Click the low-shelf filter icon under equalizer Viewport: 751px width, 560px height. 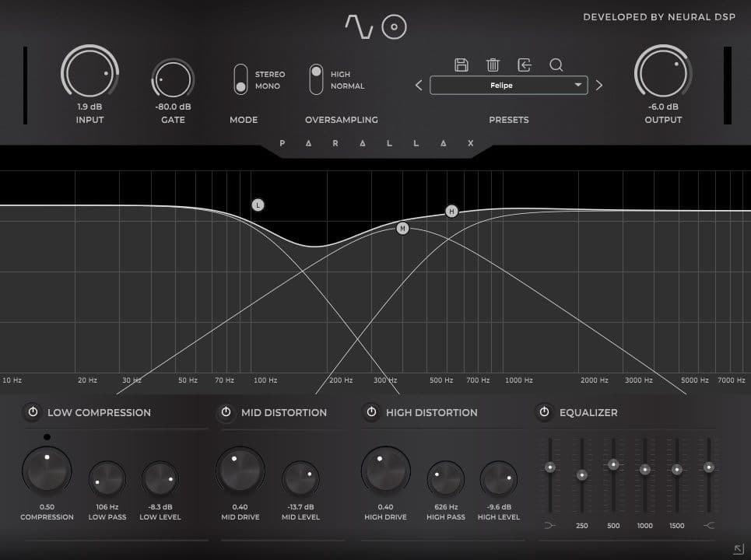[x=550, y=526]
